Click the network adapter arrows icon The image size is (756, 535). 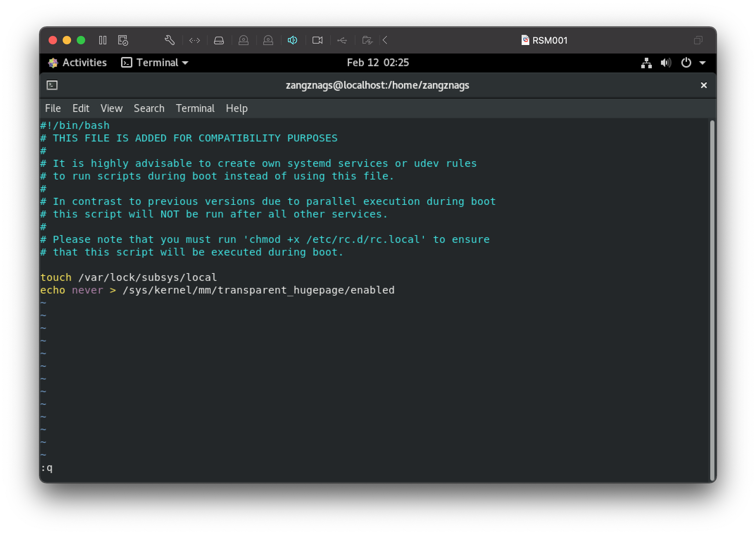(x=195, y=40)
